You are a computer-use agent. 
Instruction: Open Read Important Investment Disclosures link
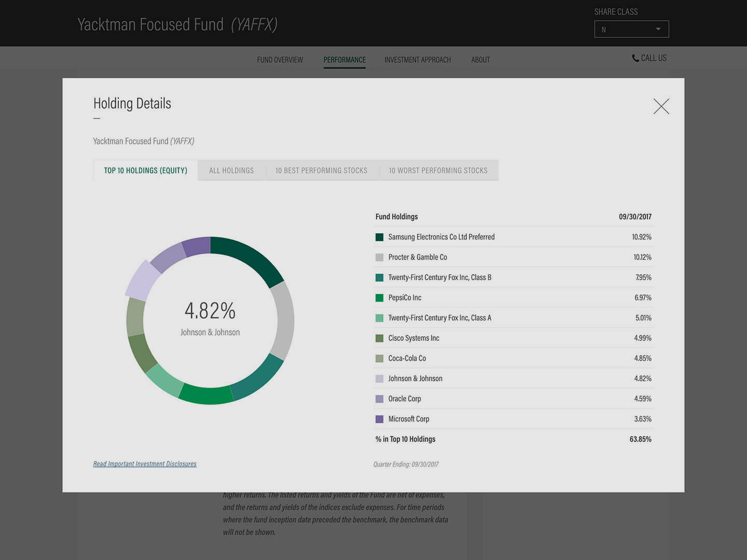pyautogui.click(x=145, y=464)
